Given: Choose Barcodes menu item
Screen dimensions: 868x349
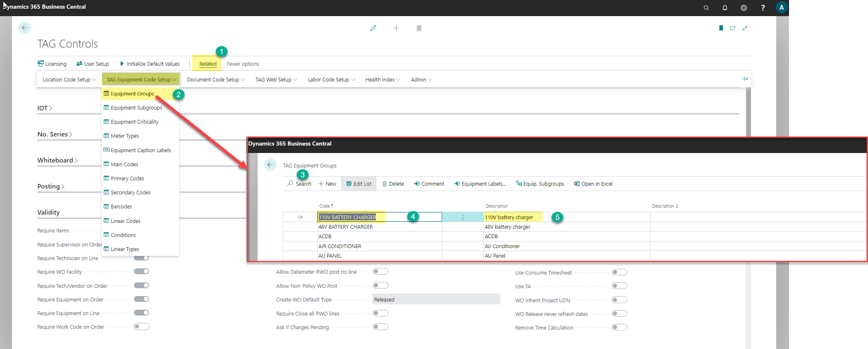Looking at the screenshot, I should [x=140, y=206].
